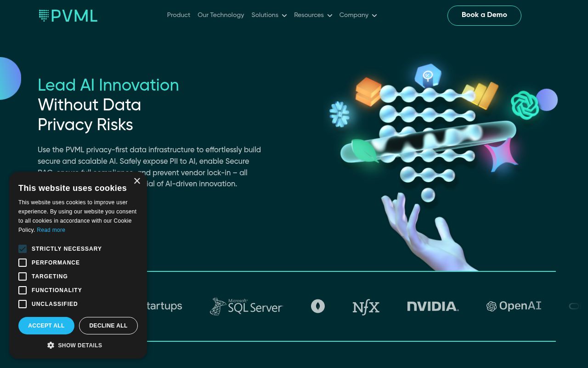Check the Targeting cookies box
This screenshot has width=588, height=368.
pyautogui.click(x=22, y=276)
